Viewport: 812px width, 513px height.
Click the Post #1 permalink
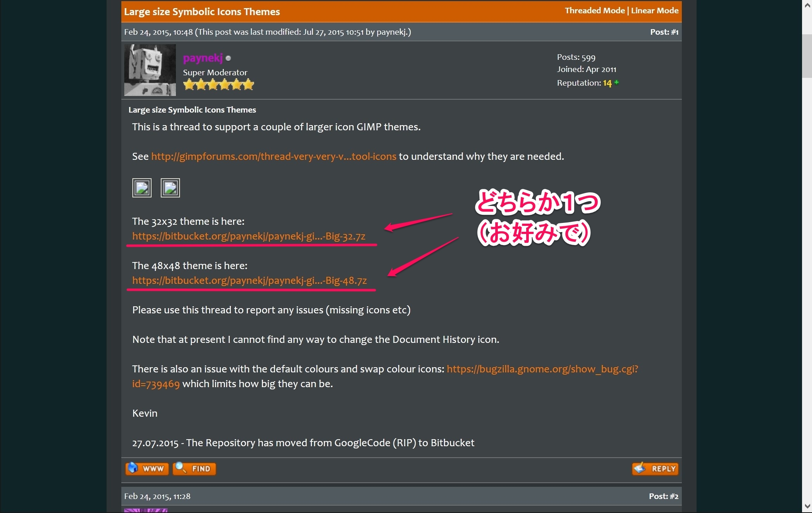(x=674, y=32)
